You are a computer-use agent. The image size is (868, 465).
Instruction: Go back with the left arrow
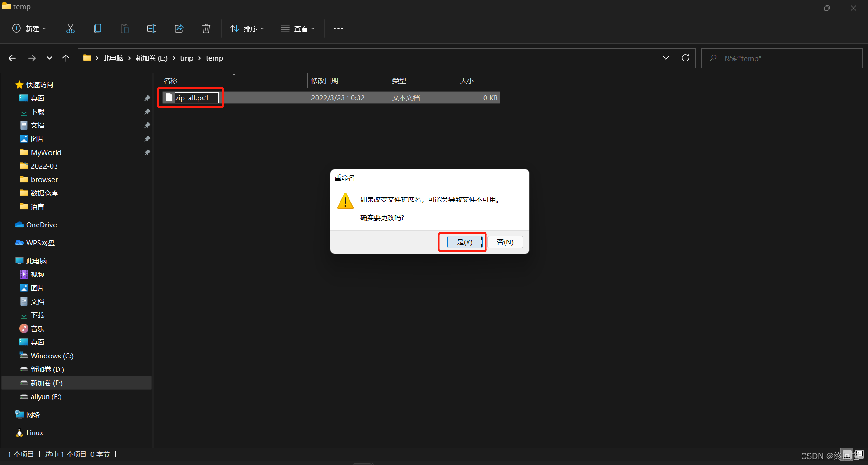12,58
